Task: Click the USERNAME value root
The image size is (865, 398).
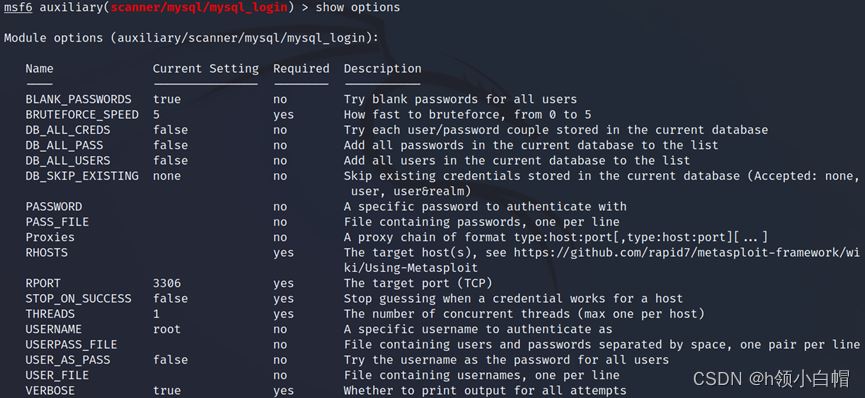Action: tap(167, 329)
